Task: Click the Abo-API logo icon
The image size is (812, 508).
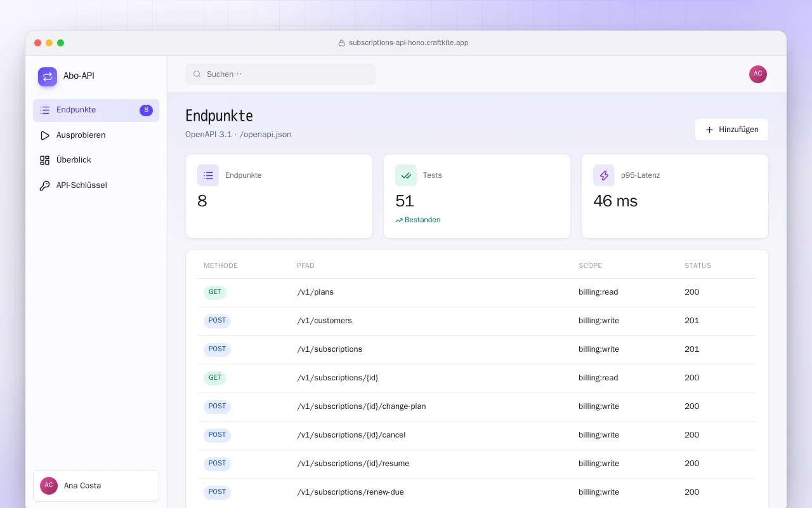Action: [48, 77]
